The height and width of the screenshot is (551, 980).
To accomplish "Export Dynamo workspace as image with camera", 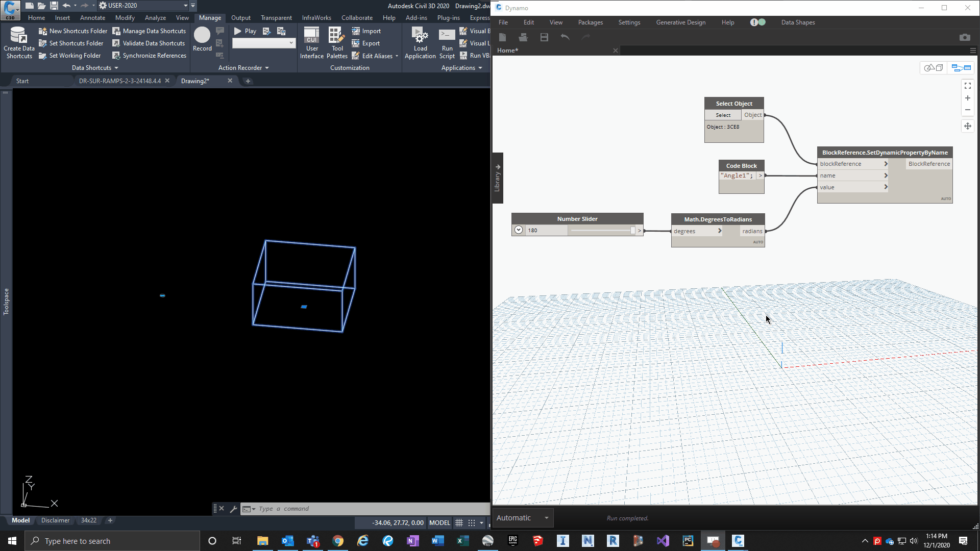I will pyautogui.click(x=964, y=37).
